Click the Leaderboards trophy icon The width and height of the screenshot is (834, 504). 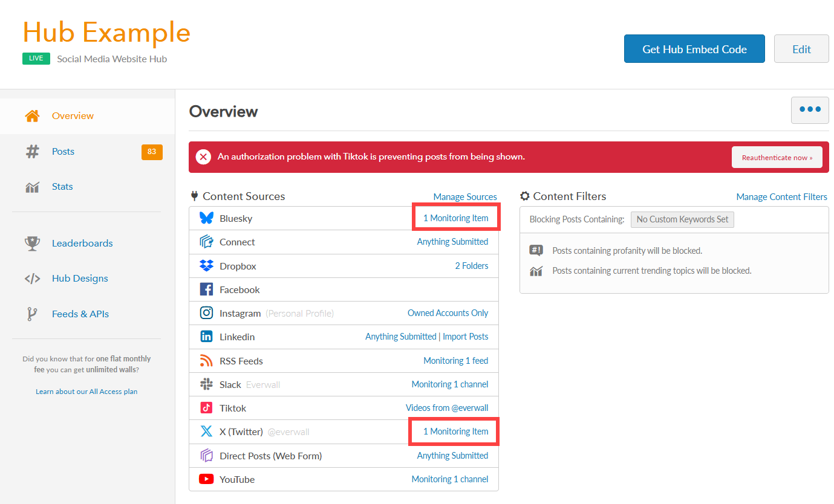(32, 243)
